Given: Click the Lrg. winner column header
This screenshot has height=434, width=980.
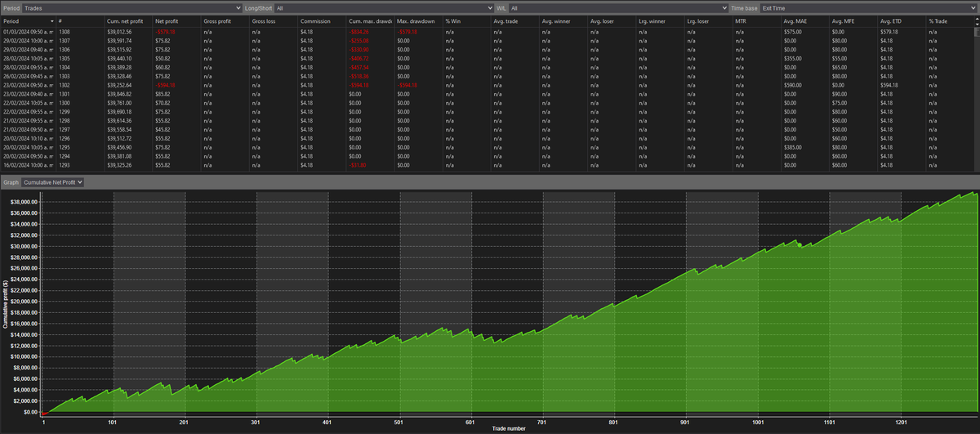Looking at the screenshot, I should (x=660, y=20).
